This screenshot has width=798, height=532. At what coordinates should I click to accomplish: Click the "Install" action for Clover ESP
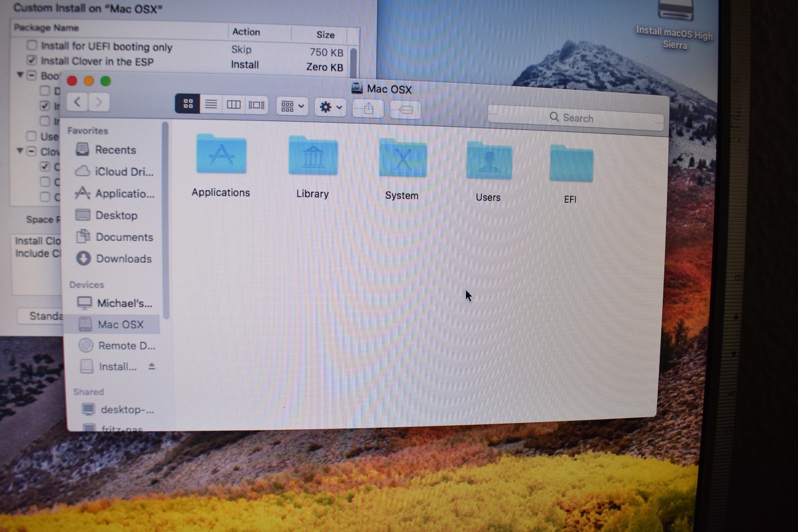245,65
